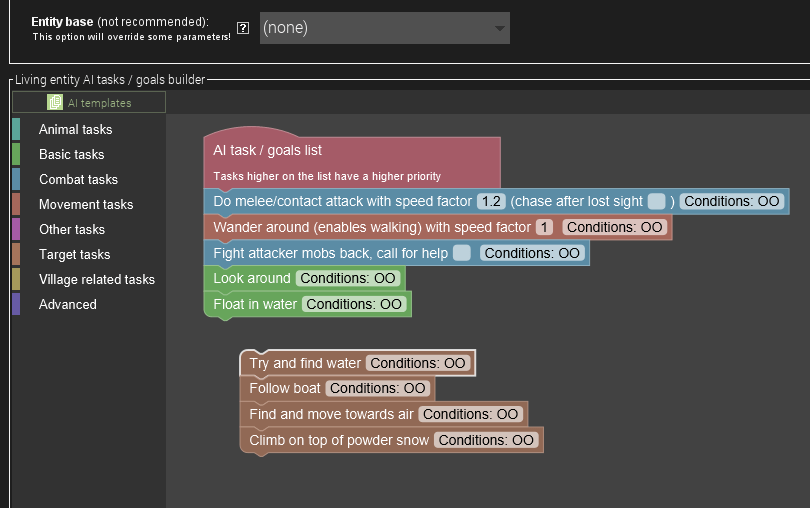810x508 pixels.
Task: Open the Movement tasks category
Action: pos(86,204)
